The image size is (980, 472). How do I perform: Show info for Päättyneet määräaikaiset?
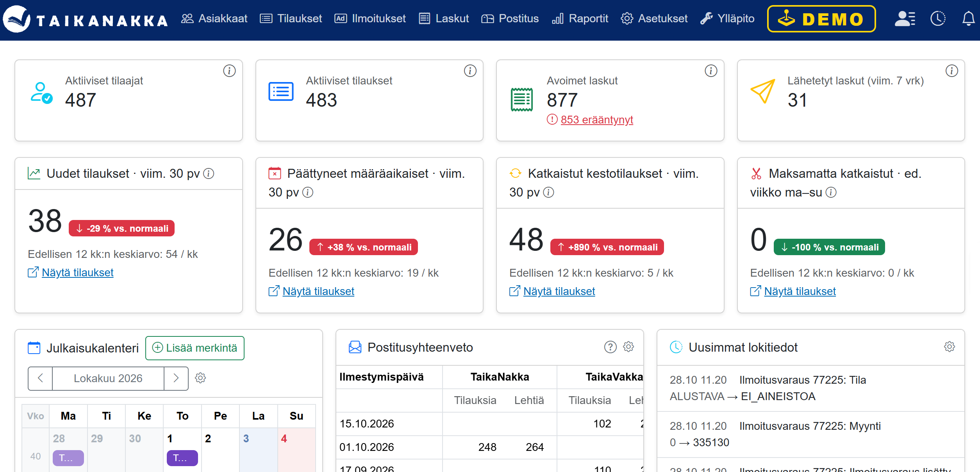[x=308, y=192]
